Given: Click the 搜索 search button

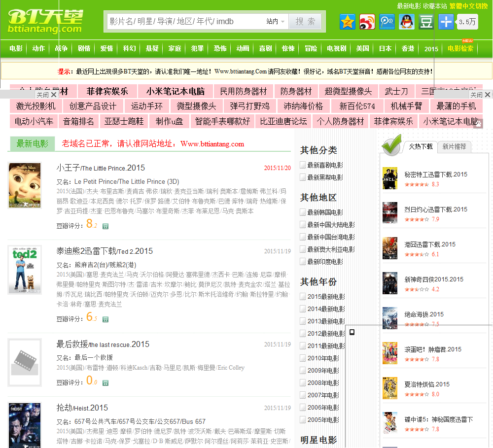Looking at the screenshot, I should [305, 21].
